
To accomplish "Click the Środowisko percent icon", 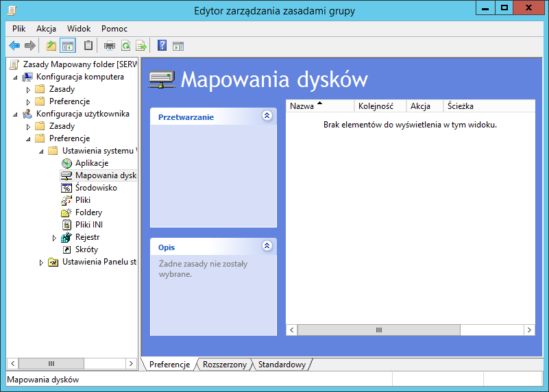I will click(66, 188).
